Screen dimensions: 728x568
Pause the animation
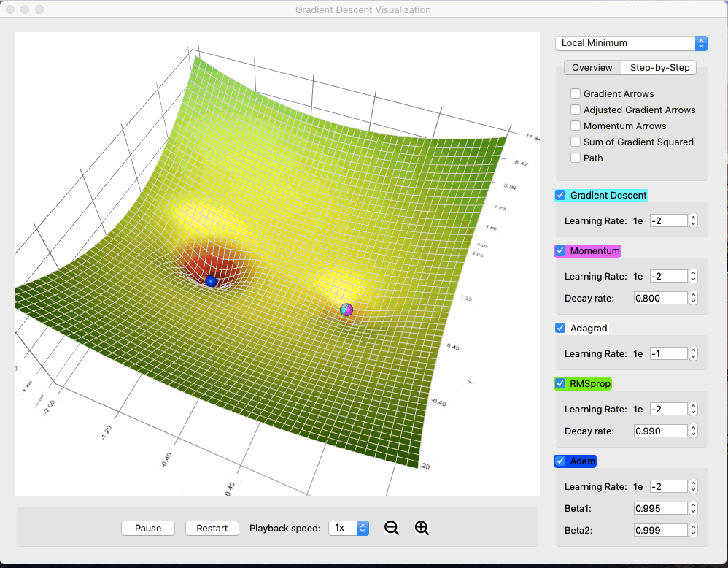point(148,528)
